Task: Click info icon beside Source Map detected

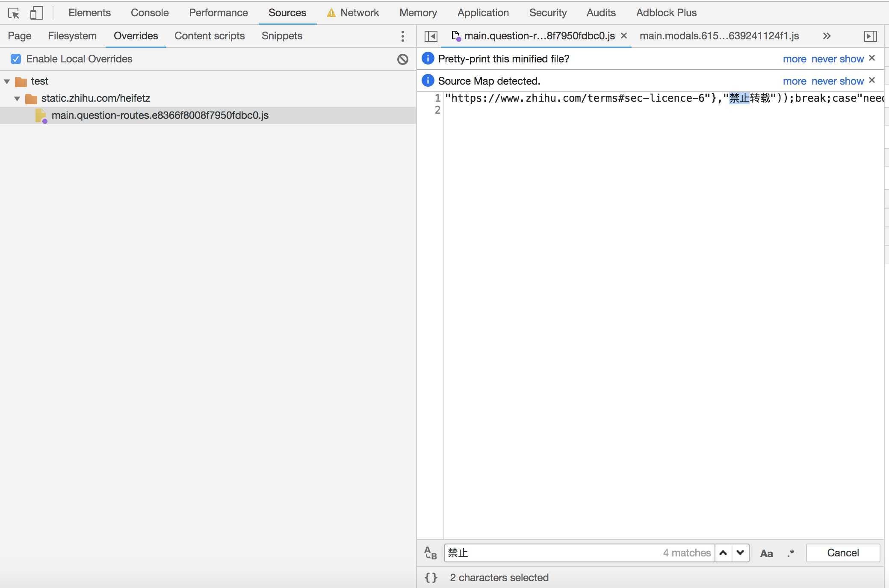Action: 428,81
